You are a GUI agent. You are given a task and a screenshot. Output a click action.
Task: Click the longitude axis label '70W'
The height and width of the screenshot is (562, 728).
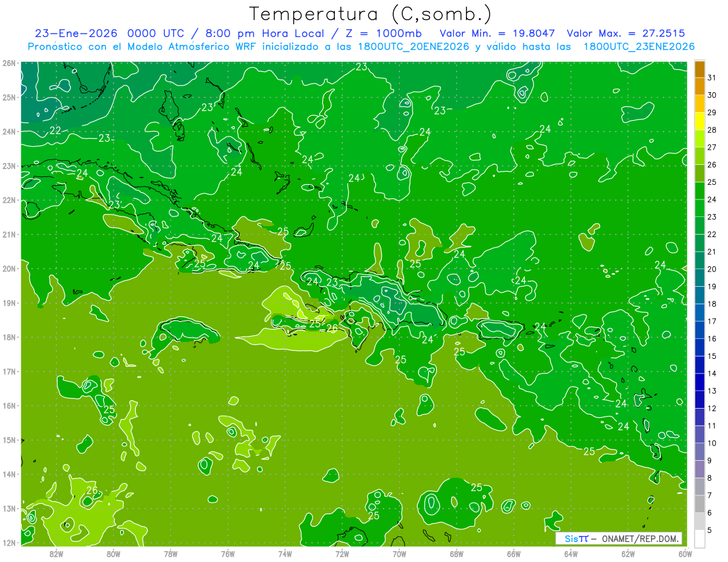pos(399,554)
